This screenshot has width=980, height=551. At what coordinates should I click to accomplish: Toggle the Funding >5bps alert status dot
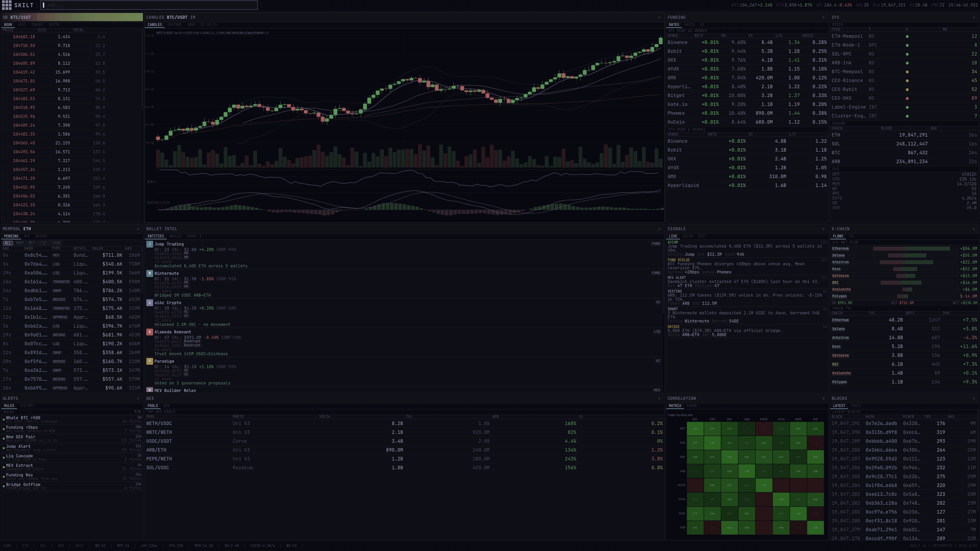[4, 429]
